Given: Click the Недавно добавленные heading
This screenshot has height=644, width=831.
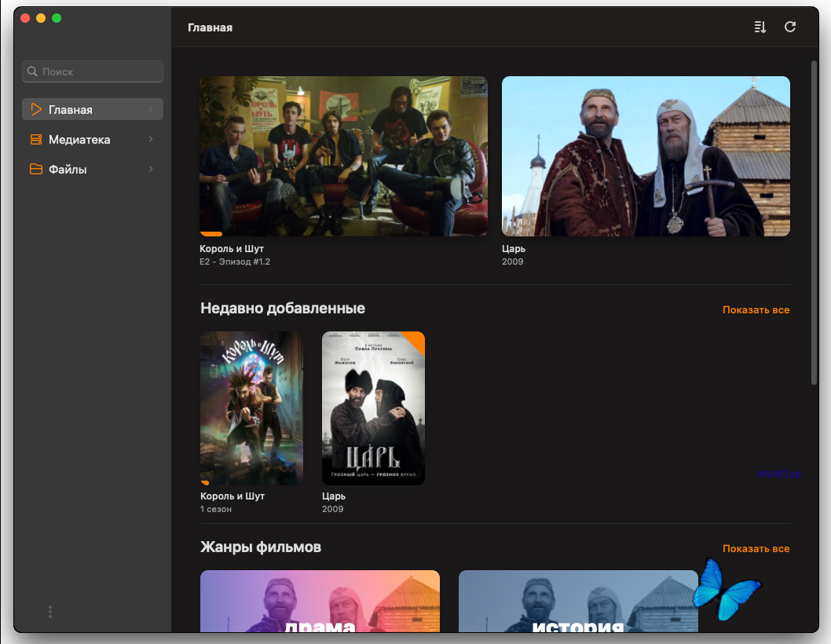Looking at the screenshot, I should click(x=283, y=309).
